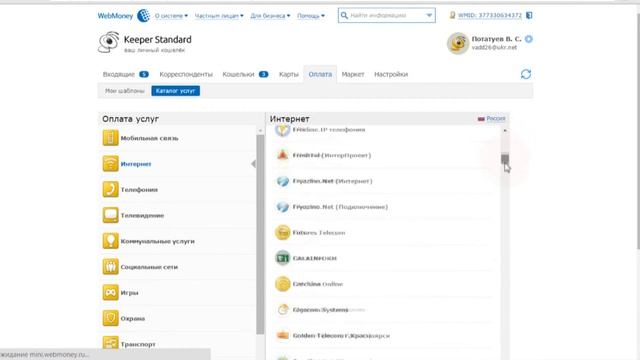Click the Оплата услуг panel scrollbar

coord(260,235)
